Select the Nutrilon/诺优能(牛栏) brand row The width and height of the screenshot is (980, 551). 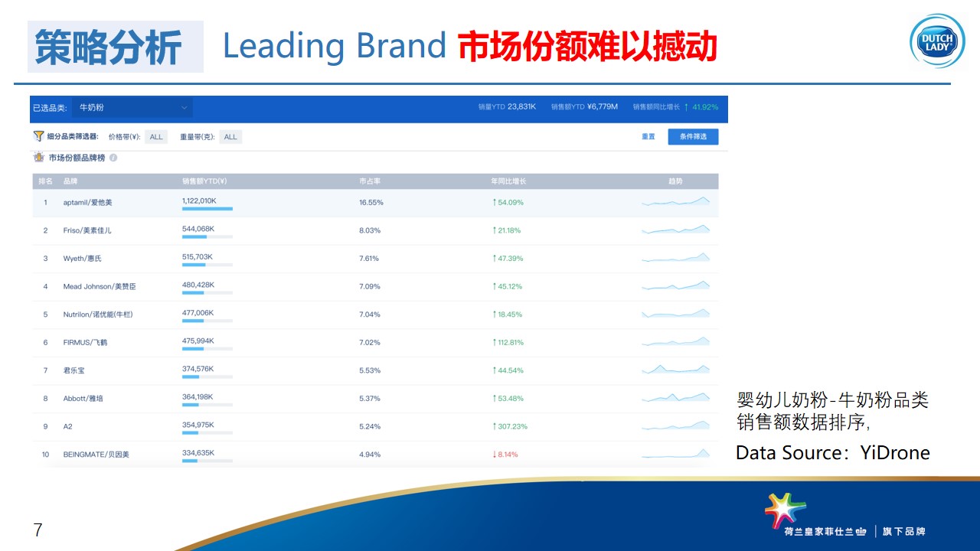coord(375,315)
